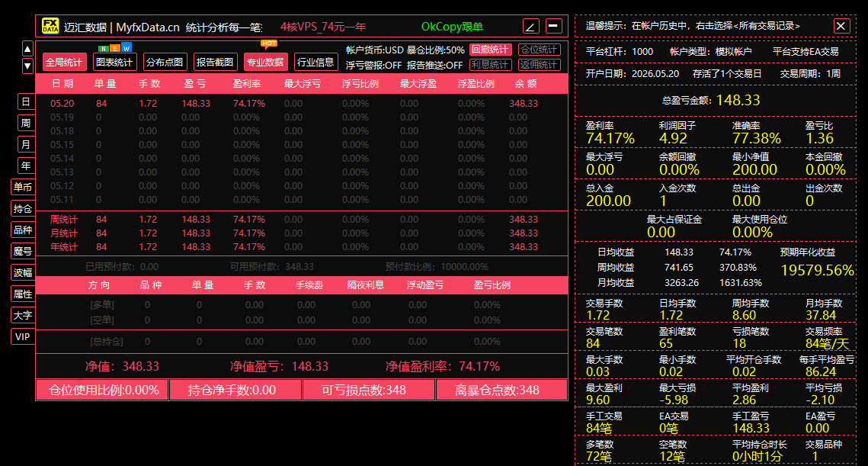Select the 月 period sidebar button

point(26,144)
